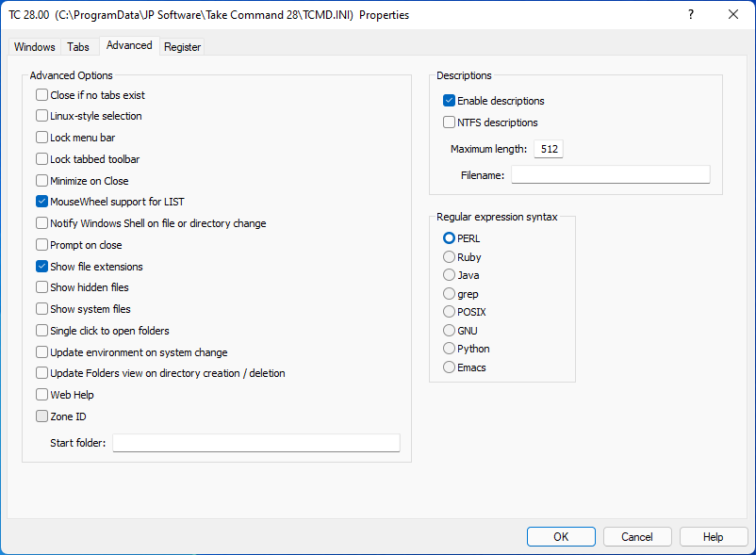Image resolution: width=756 pixels, height=555 pixels.
Task: Select the Advanced tab
Action: (129, 45)
